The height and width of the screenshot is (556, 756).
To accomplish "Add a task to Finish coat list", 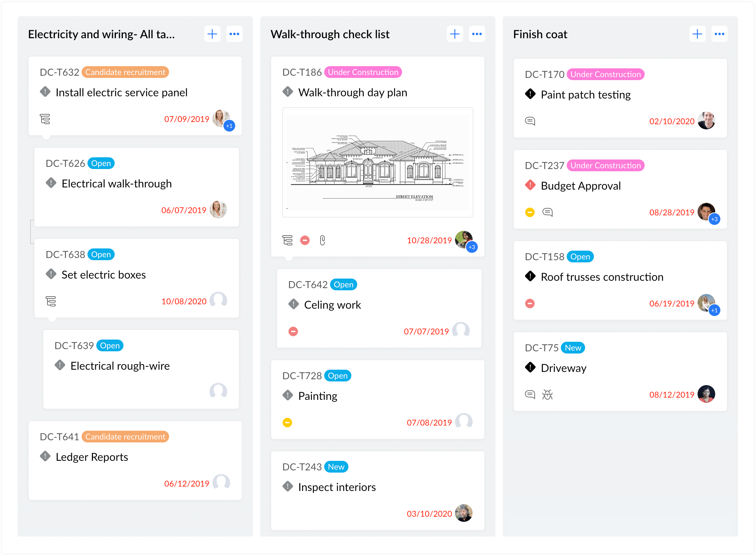I will (697, 34).
